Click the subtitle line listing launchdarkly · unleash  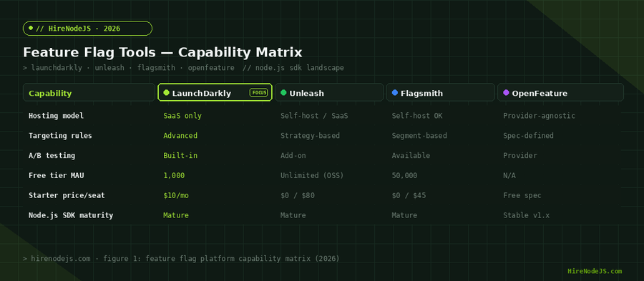click(183, 68)
